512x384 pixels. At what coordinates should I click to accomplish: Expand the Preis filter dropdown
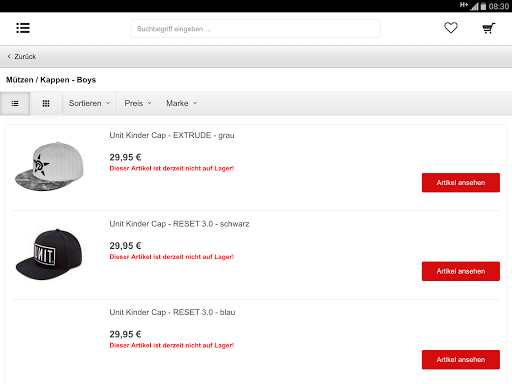coord(138,104)
